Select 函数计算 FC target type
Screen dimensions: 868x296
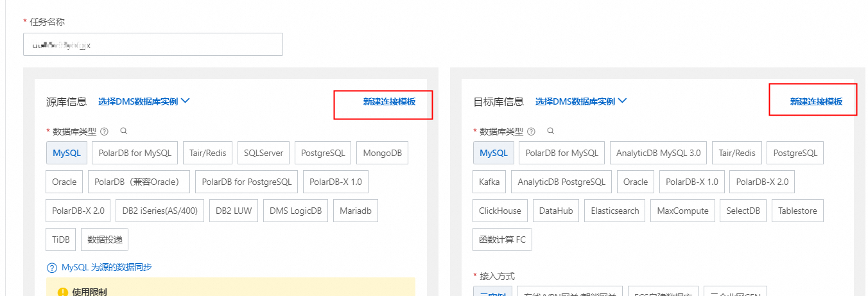coord(502,239)
